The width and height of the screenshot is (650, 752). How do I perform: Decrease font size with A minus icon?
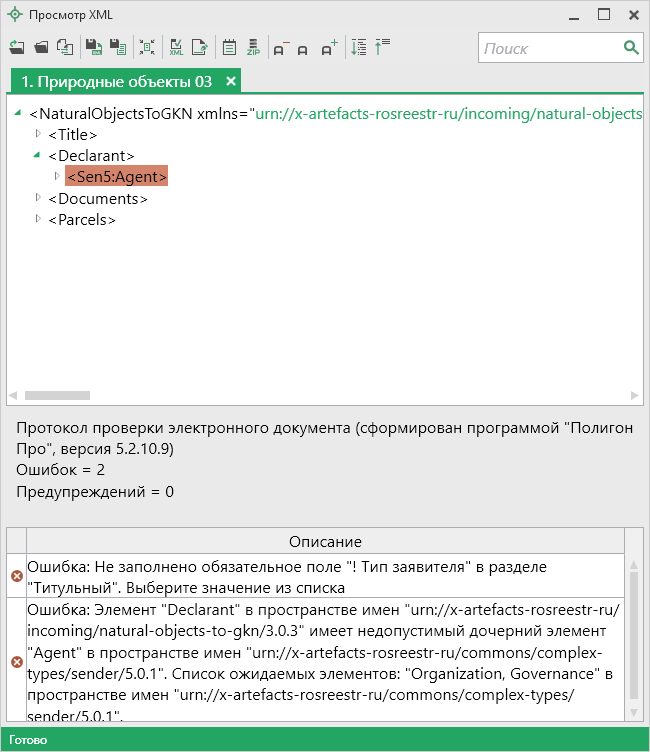(x=280, y=47)
